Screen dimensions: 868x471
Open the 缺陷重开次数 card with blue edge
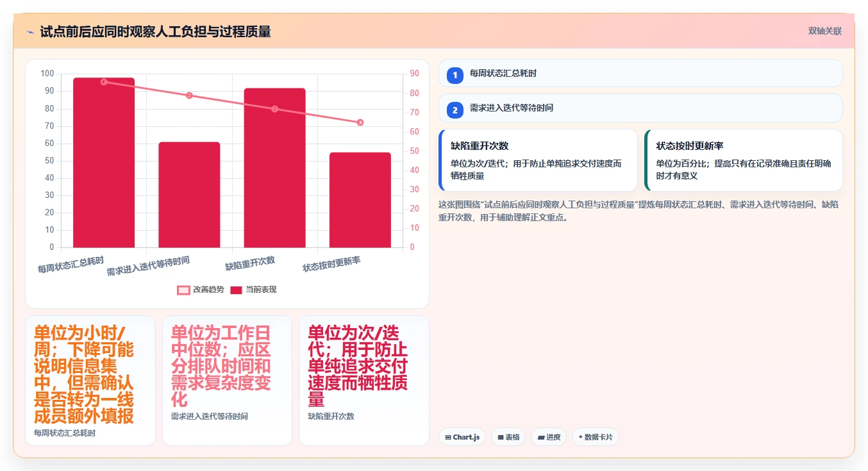[x=538, y=160]
